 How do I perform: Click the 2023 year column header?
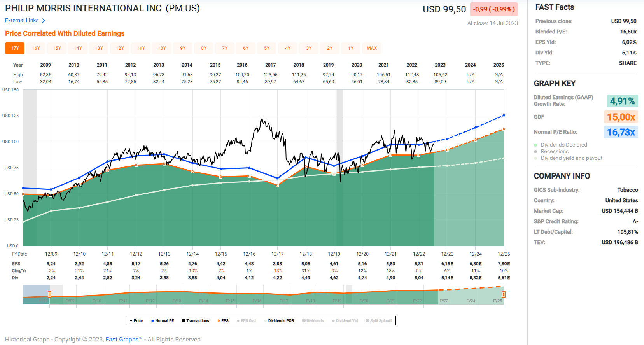[440, 65]
